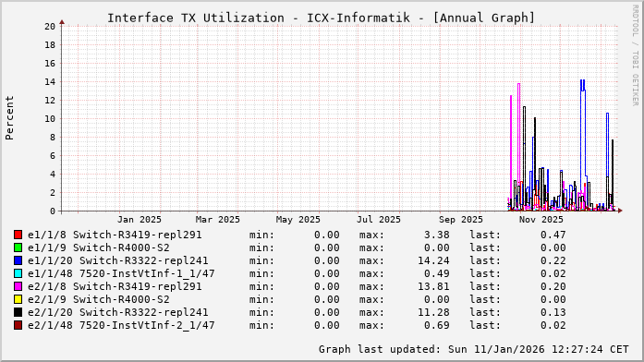Click the legend label e2/1/48 7520-InstVtInf-2_1/47

[x=121, y=325]
